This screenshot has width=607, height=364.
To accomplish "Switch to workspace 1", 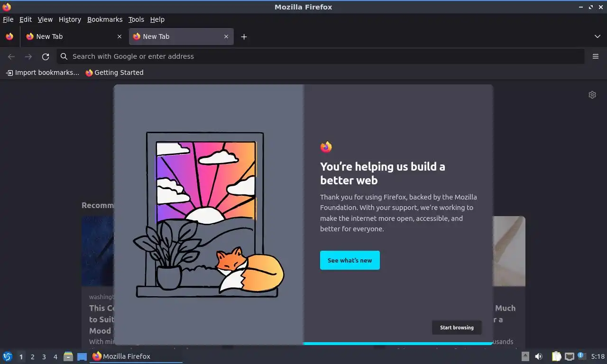I will (x=21, y=357).
